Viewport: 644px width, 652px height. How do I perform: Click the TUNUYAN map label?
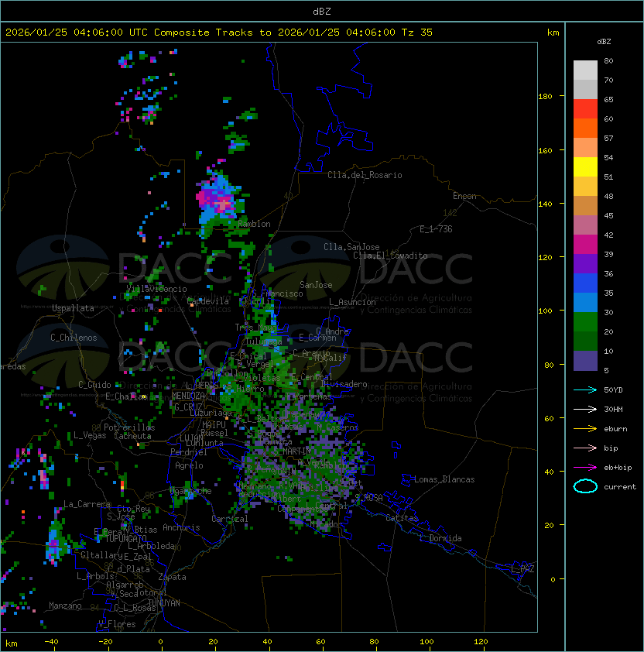[164, 603]
